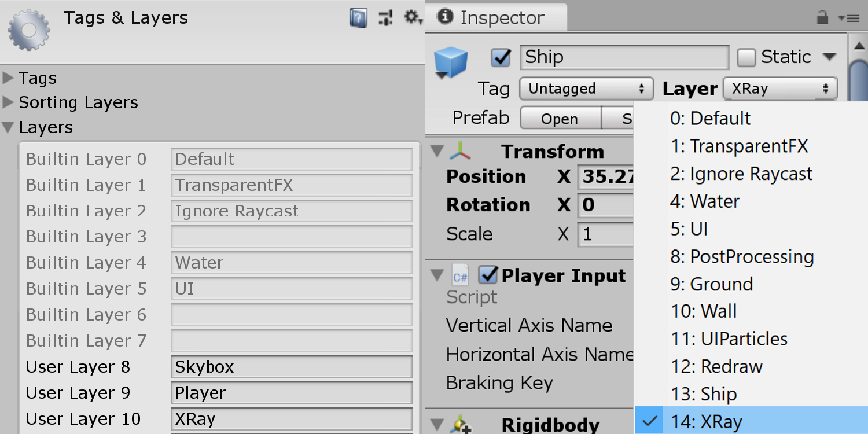Click the Player Input C# script icon
868x434 pixels.
(461, 277)
